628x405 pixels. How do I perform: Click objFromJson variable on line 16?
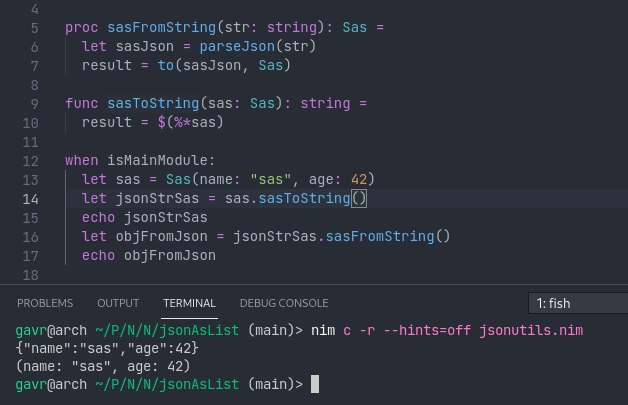coord(161,236)
